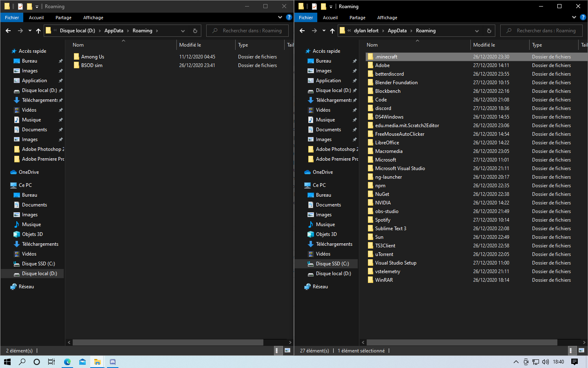The width and height of the screenshot is (588, 368).
Task: Switch right window to large icons view
Action: coord(581,350)
